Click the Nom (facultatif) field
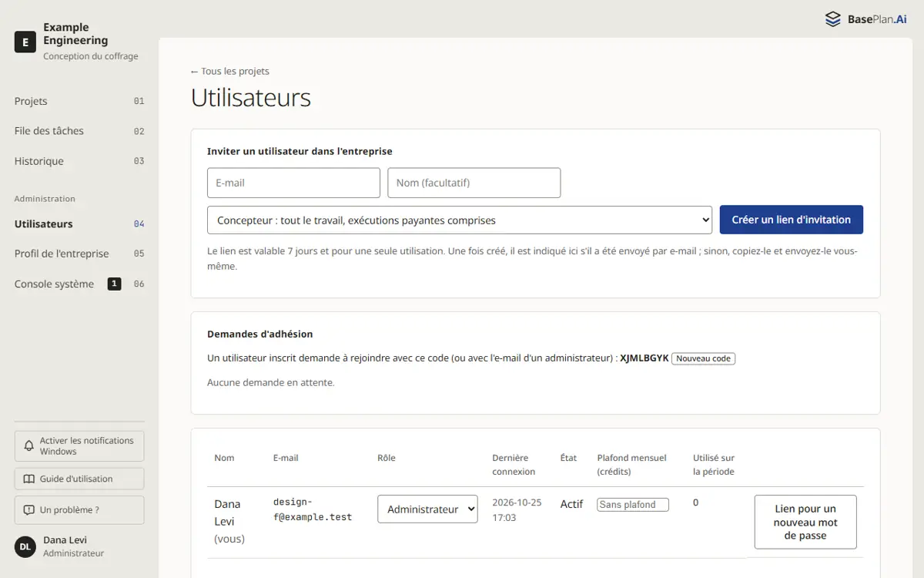 click(474, 183)
